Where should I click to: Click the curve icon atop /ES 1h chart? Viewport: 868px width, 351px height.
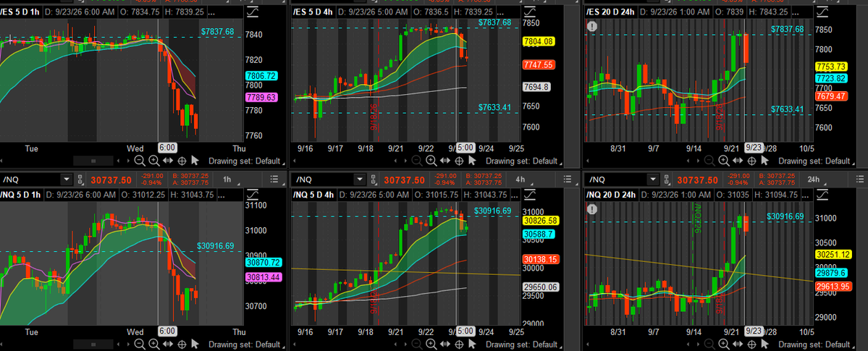(253, 12)
